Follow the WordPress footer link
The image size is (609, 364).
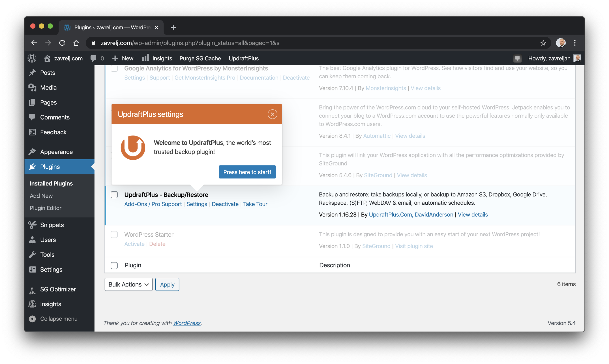[x=187, y=323]
